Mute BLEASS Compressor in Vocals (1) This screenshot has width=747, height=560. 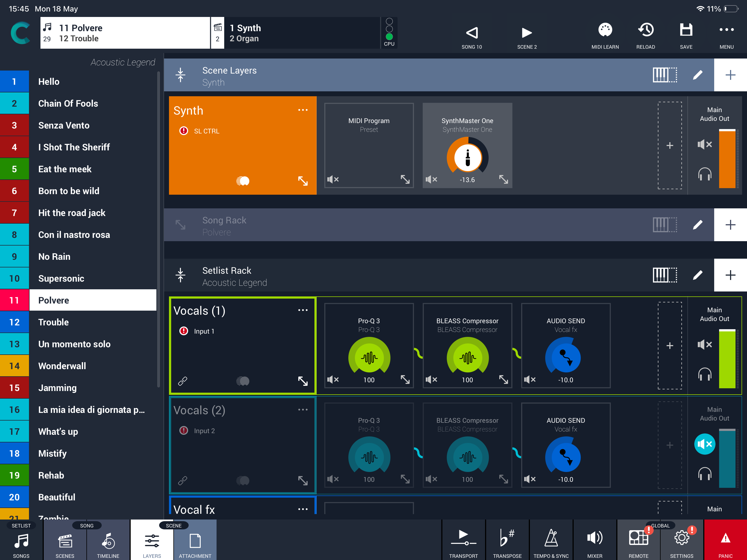(431, 380)
